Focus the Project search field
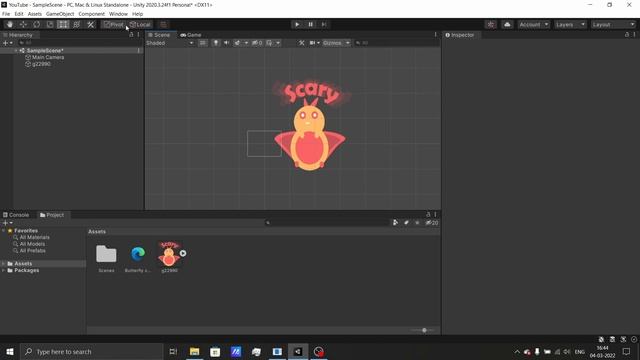Image resolution: width=640 pixels, height=360 pixels. 327,223
